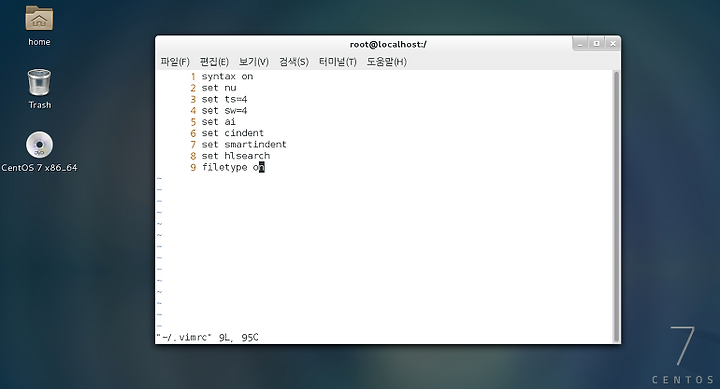Open the Trash desktop icon
The width and height of the screenshot is (720, 389).
(x=39, y=83)
